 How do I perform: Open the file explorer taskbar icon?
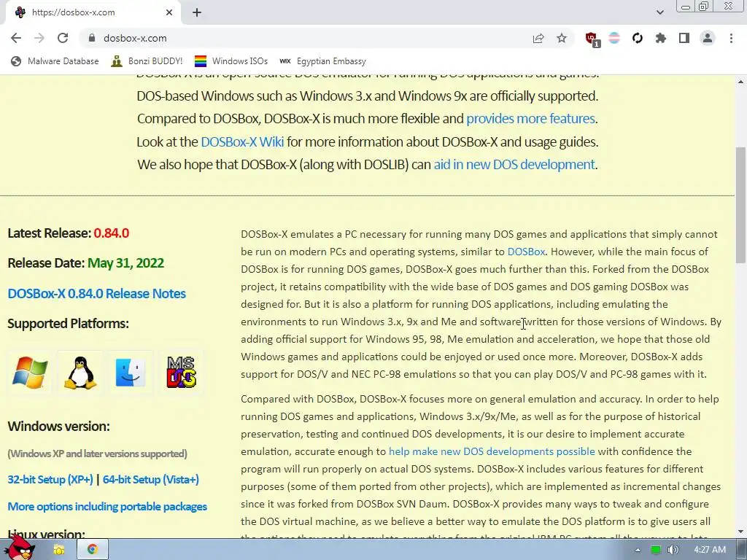click(58, 550)
